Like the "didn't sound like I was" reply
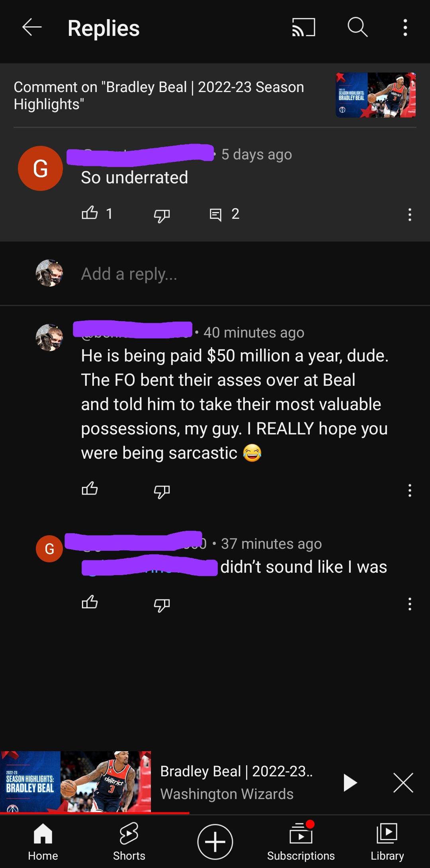The image size is (430, 868). pos(90,602)
